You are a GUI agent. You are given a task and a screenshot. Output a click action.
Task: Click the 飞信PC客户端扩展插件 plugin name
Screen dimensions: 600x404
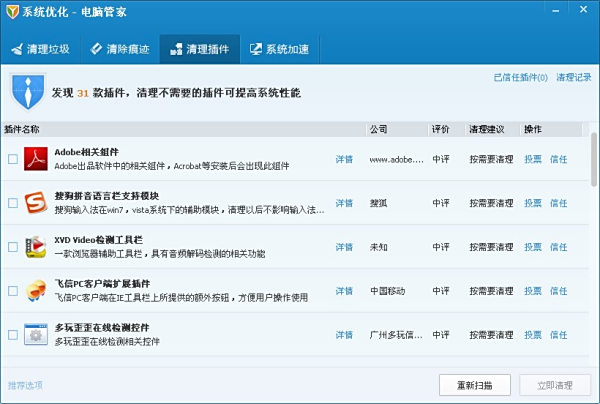pyautogui.click(x=102, y=283)
